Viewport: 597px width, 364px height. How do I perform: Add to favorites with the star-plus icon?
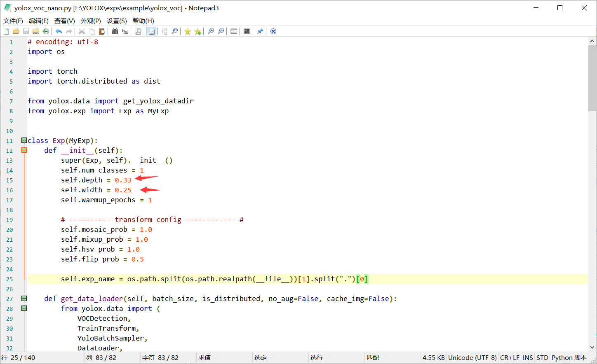(x=197, y=31)
